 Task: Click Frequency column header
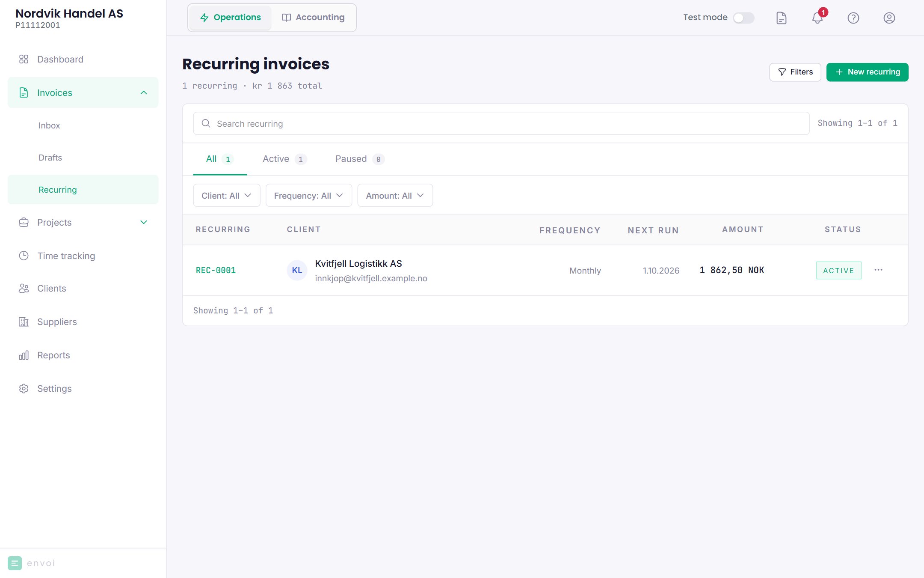click(570, 230)
